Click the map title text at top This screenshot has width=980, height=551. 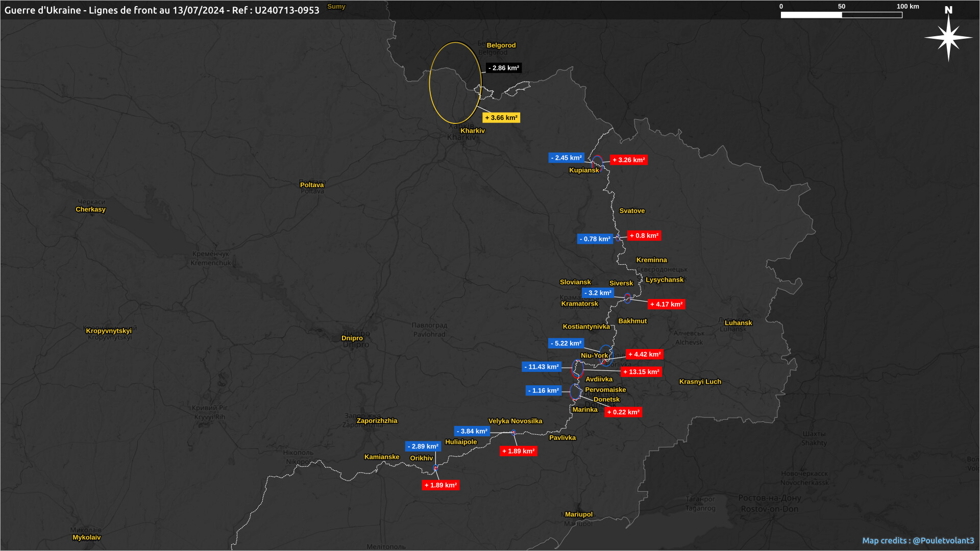pos(162,10)
